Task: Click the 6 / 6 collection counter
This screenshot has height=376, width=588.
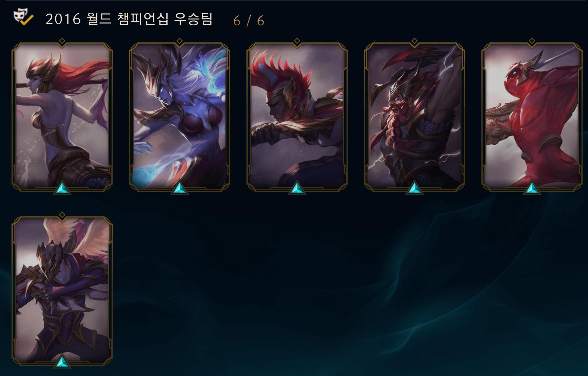Action: tap(249, 21)
